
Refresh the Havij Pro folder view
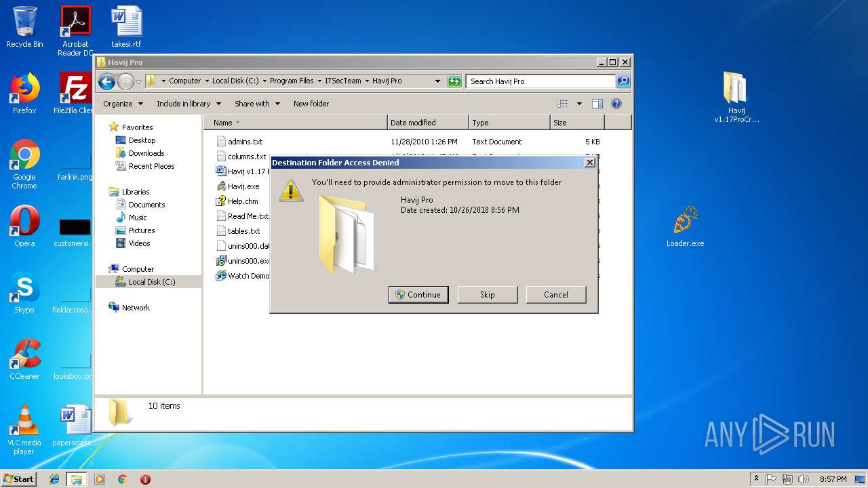coord(454,81)
